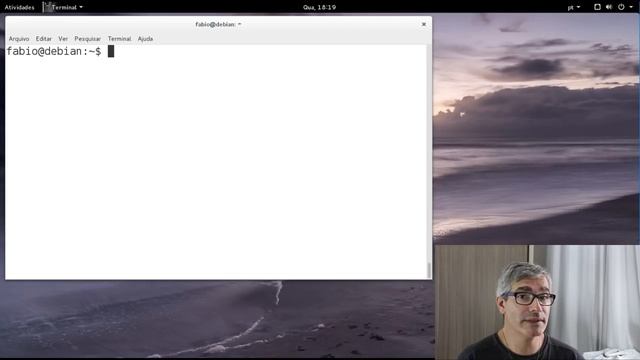
Task: Open the Ver menu
Action: click(63, 39)
